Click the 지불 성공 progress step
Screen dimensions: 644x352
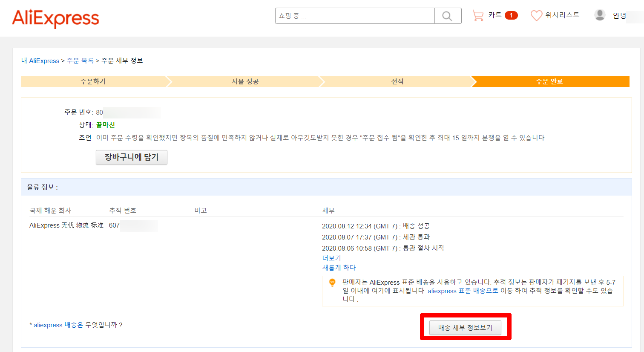245,81
